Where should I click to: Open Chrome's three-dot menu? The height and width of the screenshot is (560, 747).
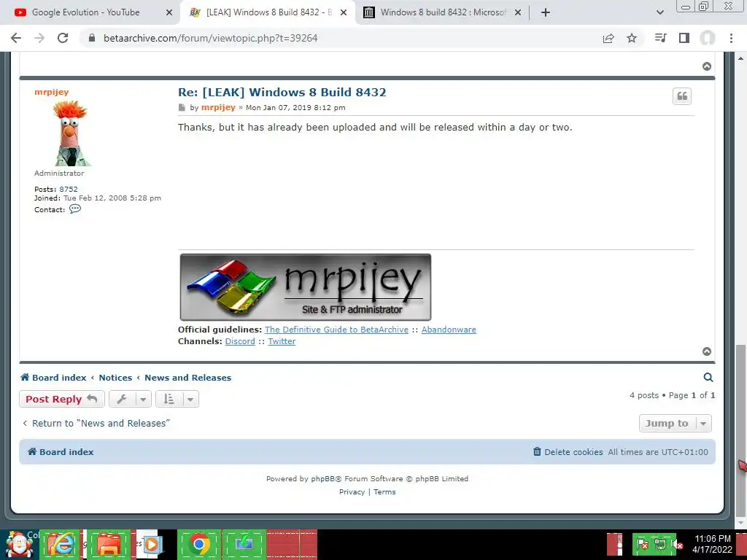click(731, 38)
